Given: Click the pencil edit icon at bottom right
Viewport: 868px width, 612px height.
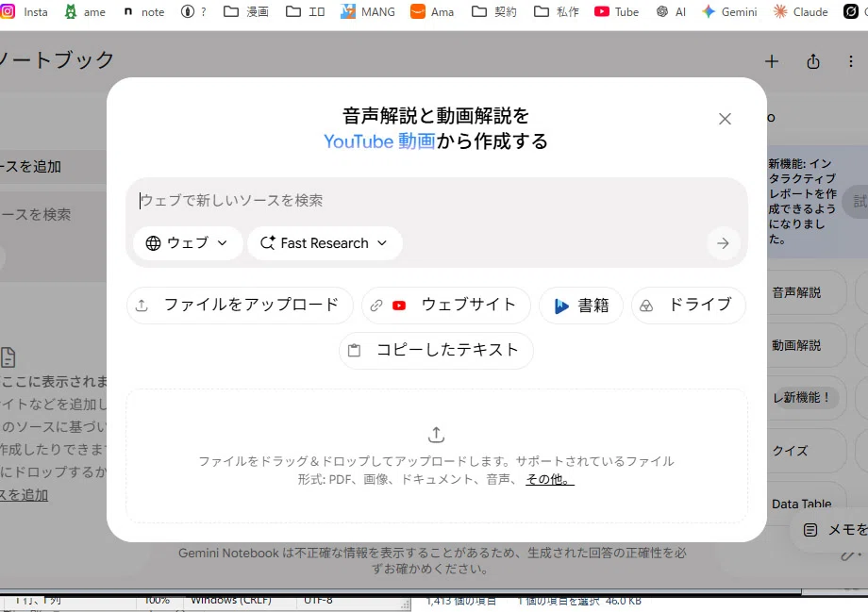Looking at the screenshot, I should (847, 555).
